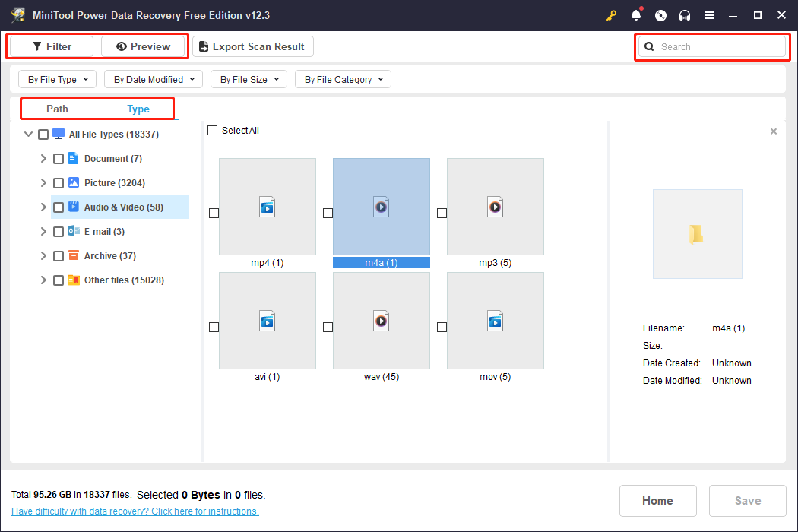Open the notifications bell icon
The height and width of the screenshot is (532, 798).
[635, 15]
